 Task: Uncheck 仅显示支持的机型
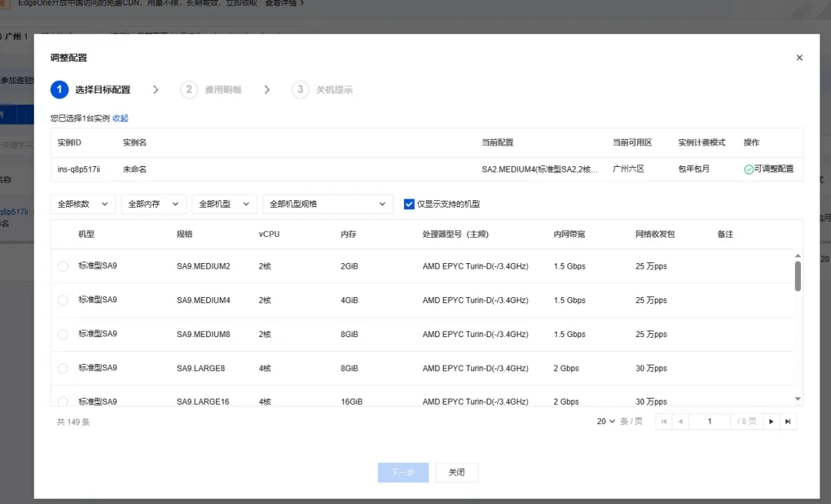(409, 204)
